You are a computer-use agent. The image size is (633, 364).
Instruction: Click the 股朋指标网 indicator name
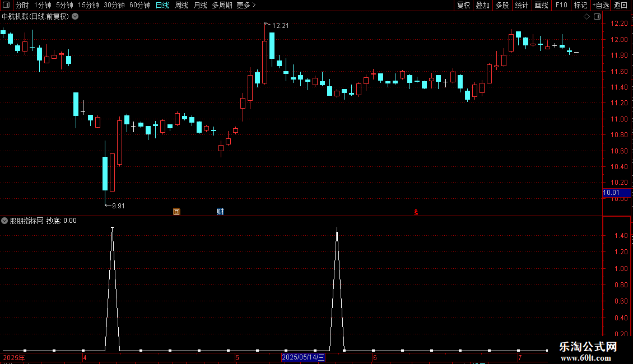pyautogui.click(x=27, y=221)
